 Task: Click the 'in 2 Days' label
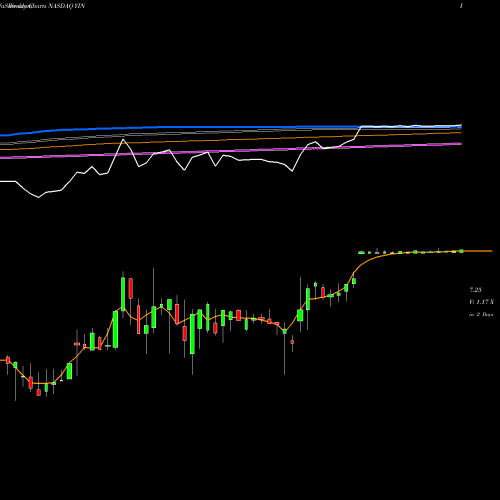tap(481, 314)
